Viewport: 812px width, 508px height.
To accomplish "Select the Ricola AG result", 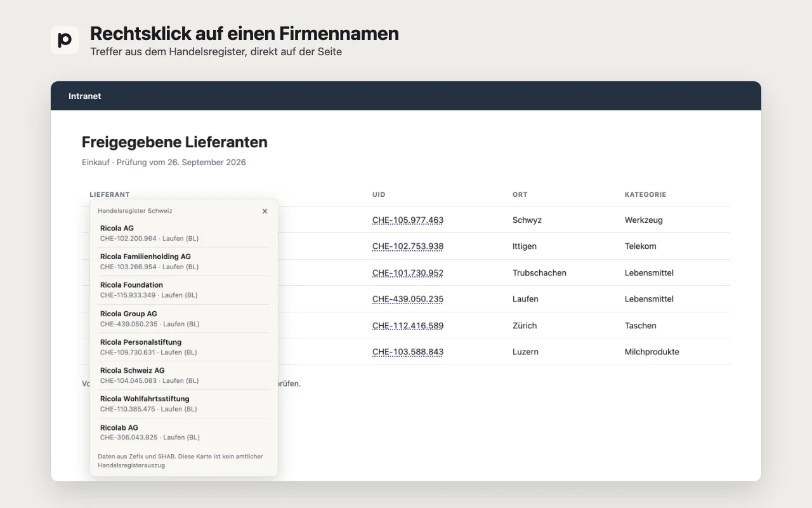I will (x=184, y=233).
